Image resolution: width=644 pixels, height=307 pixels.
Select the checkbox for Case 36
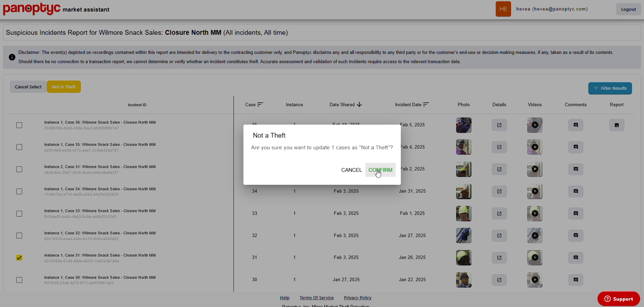(19, 125)
